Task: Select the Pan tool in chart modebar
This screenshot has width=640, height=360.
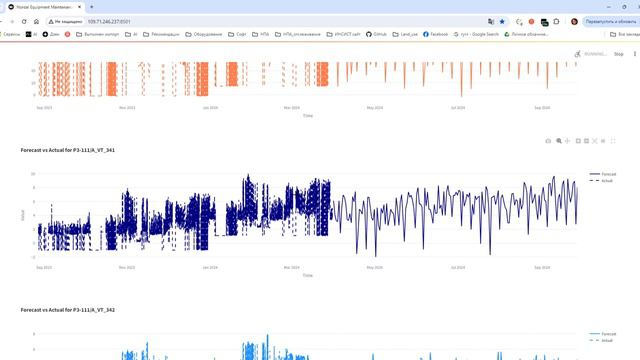Action: (x=567, y=141)
